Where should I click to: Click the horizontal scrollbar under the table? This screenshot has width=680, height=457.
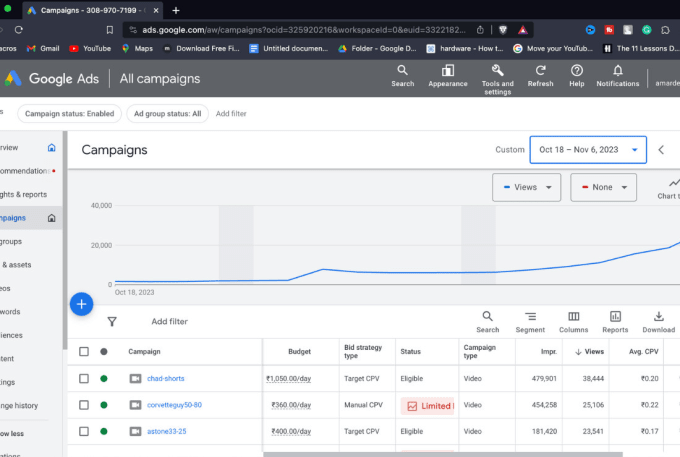coord(442,454)
